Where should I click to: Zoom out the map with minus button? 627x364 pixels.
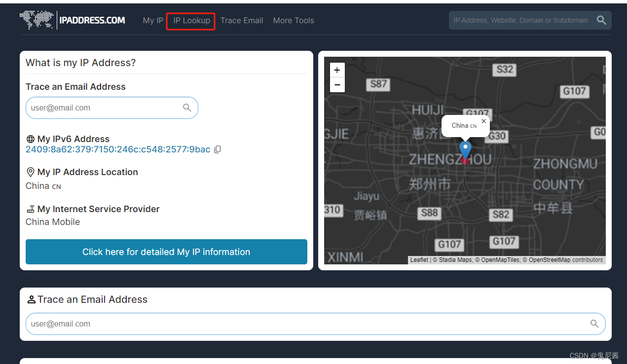tap(337, 85)
